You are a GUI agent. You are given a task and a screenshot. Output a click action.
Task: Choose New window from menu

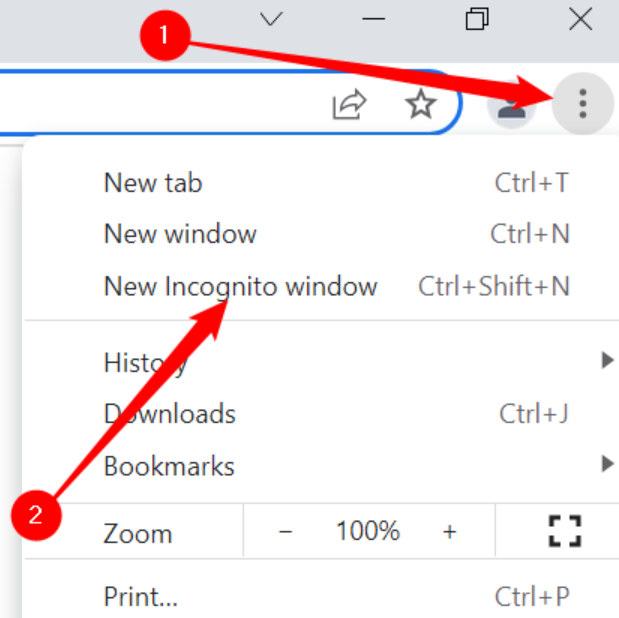coord(180,234)
